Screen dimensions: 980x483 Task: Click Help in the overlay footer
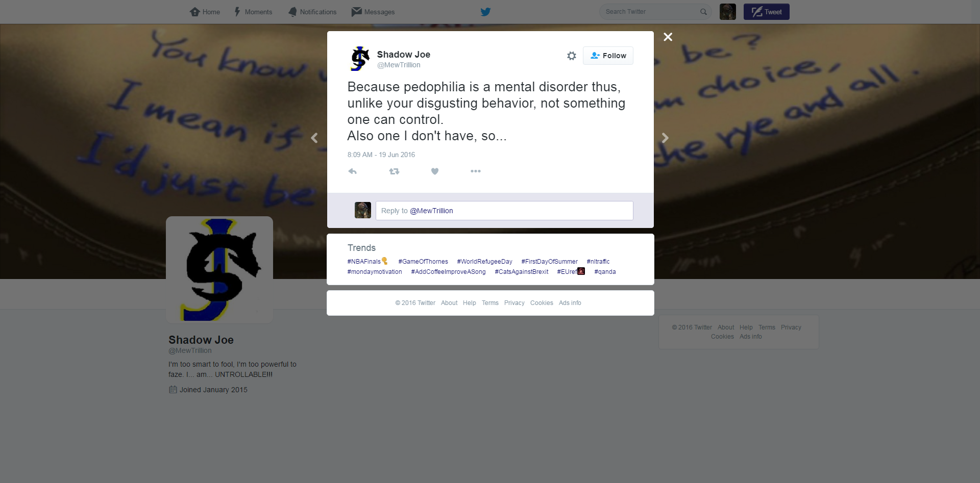470,303
